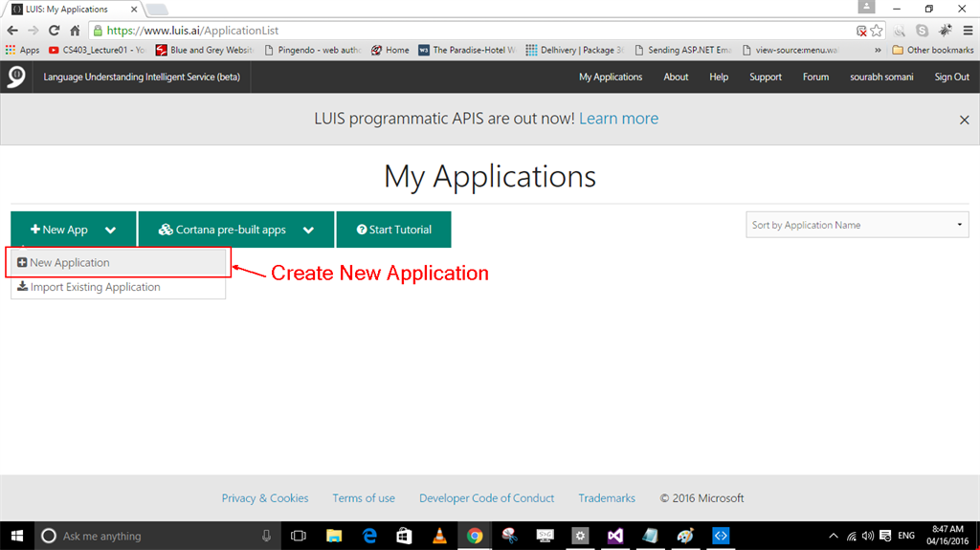Click the New App button
This screenshot has width=980, height=550.
tap(59, 230)
